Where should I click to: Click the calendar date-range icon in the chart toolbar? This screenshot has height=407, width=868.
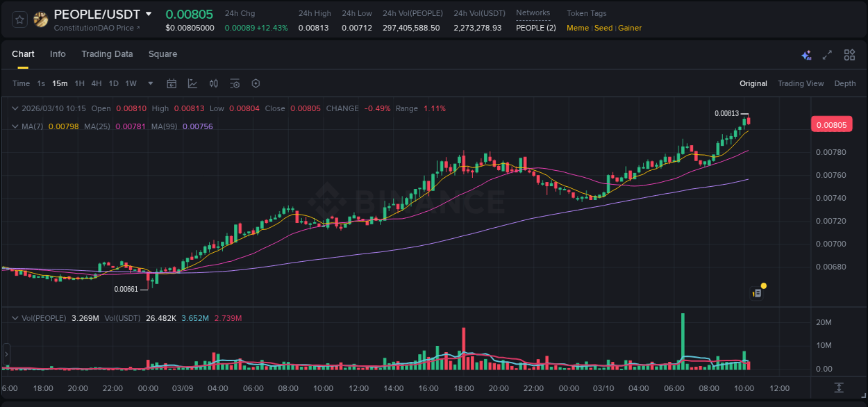pyautogui.click(x=172, y=83)
